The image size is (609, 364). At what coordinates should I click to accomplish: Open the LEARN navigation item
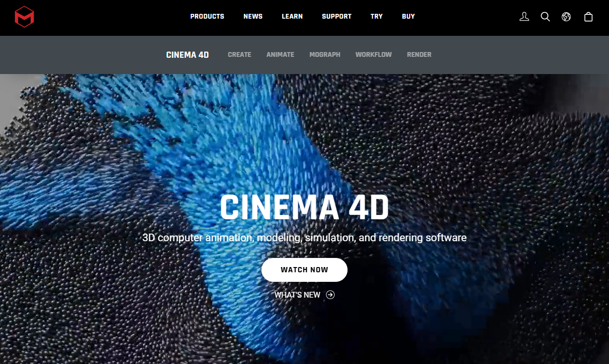(292, 16)
